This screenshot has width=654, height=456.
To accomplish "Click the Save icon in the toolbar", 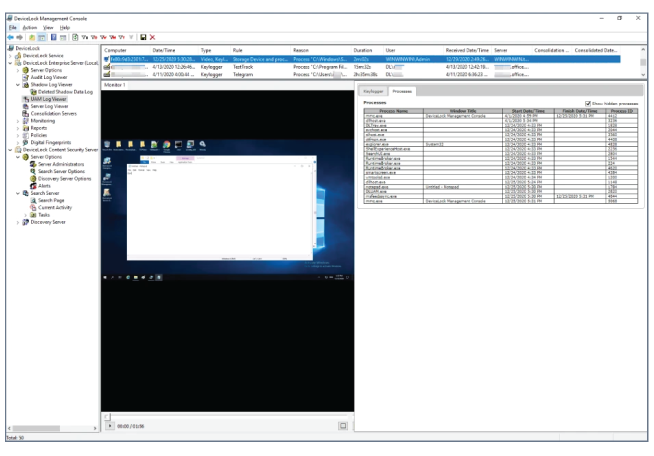I will coord(143,37).
